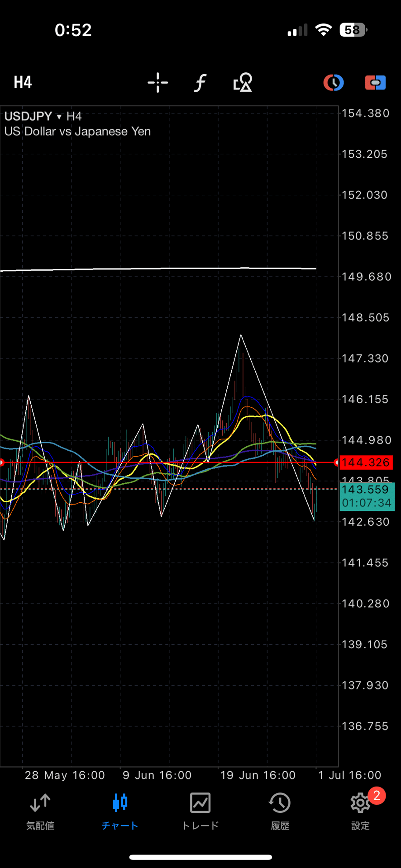Tap the US Dollar vs Japanese Yen label
Image resolution: width=401 pixels, height=868 pixels.
77,132
